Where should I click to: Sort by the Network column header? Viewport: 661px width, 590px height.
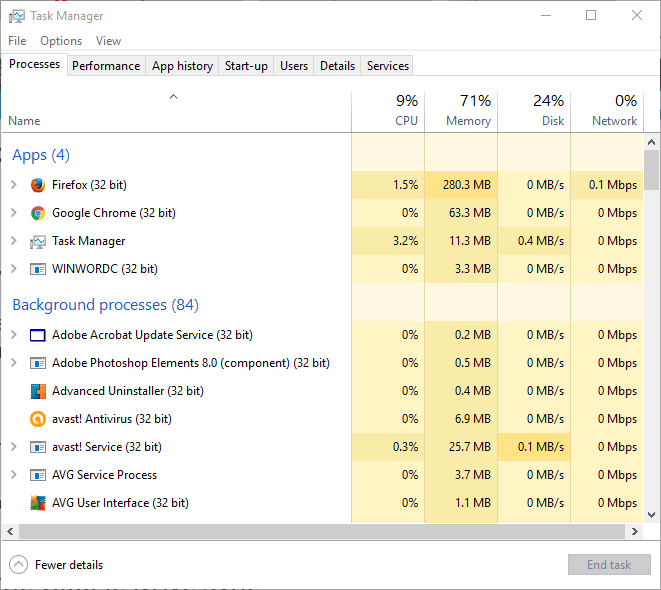(607, 112)
